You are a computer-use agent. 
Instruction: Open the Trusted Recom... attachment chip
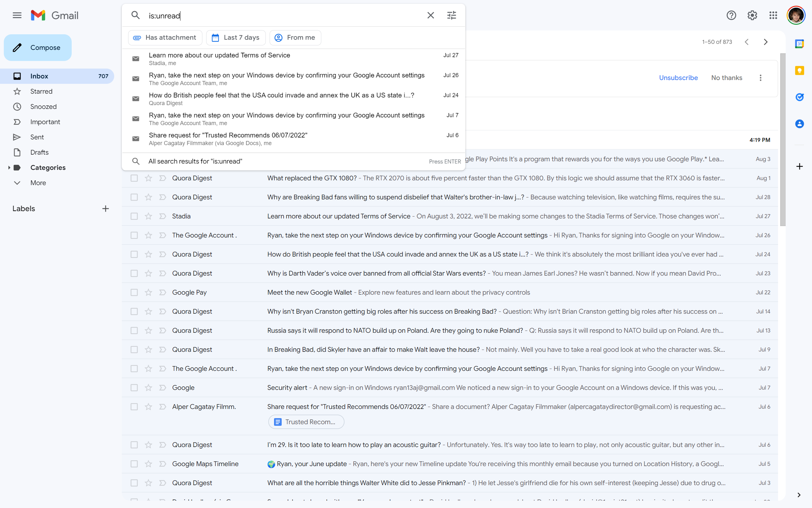coord(306,422)
